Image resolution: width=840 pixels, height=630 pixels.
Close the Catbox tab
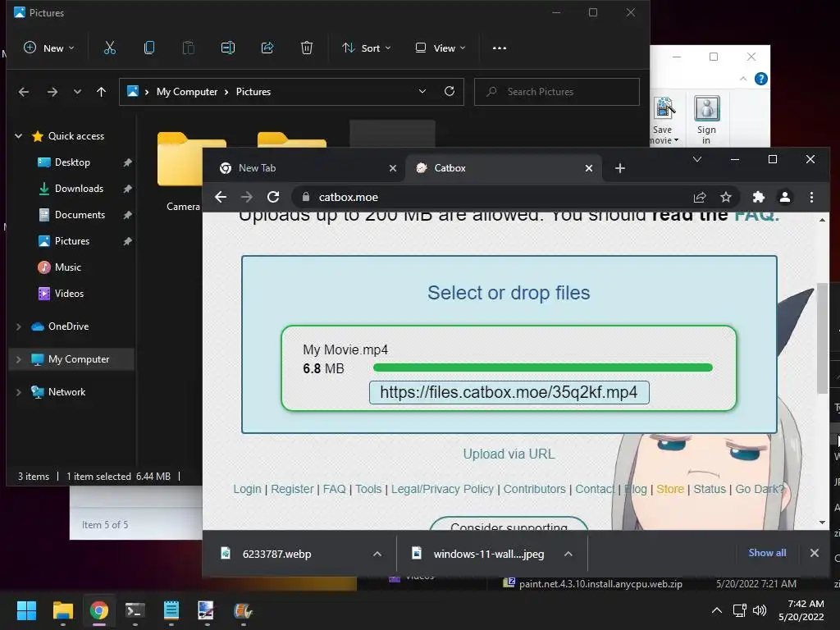click(x=589, y=168)
